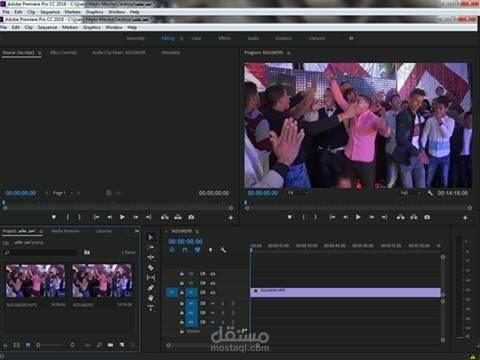The width and height of the screenshot is (480, 360).
Task: Select the Pen tool
Action: click(151, 288)
